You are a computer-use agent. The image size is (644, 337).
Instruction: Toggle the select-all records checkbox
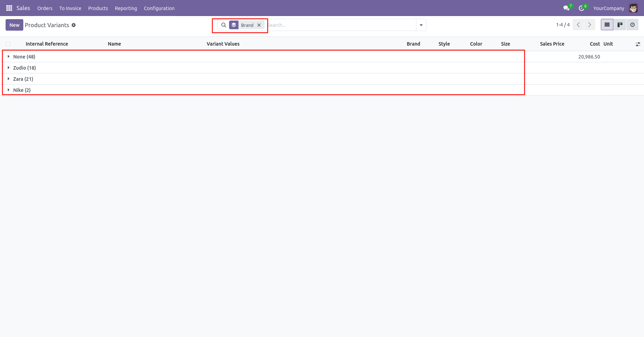(x=8, y=44)
